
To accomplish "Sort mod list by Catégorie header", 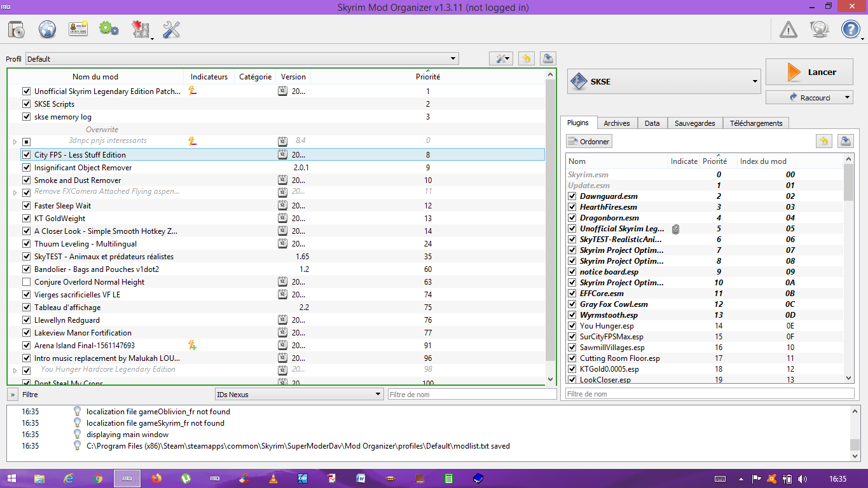I will pyautogui.click(x=256, y=76).
